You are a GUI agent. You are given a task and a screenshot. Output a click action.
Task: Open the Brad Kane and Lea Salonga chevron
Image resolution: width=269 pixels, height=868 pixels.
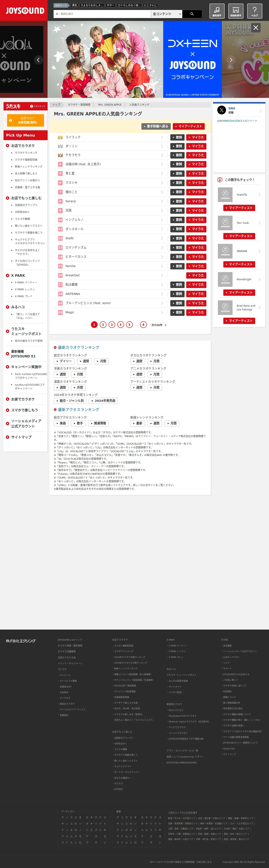(x=259, y=308)
